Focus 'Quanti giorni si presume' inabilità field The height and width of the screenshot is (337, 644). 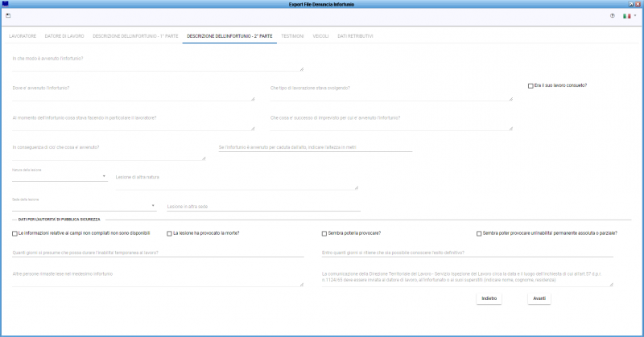[158, 253]
